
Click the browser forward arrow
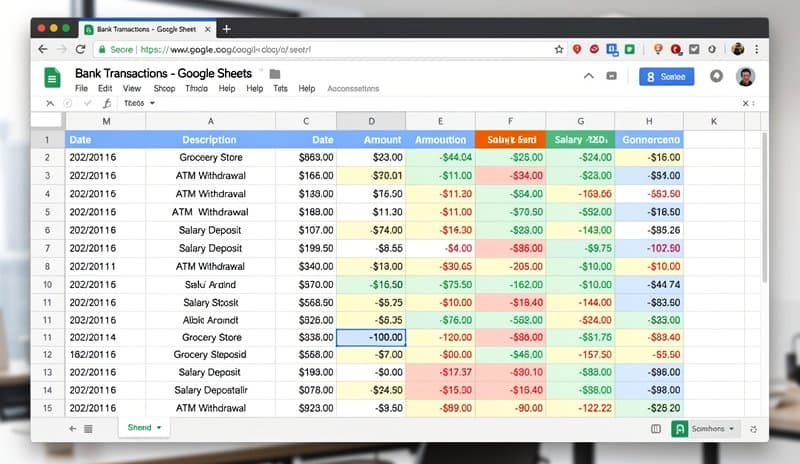[62, 50]
